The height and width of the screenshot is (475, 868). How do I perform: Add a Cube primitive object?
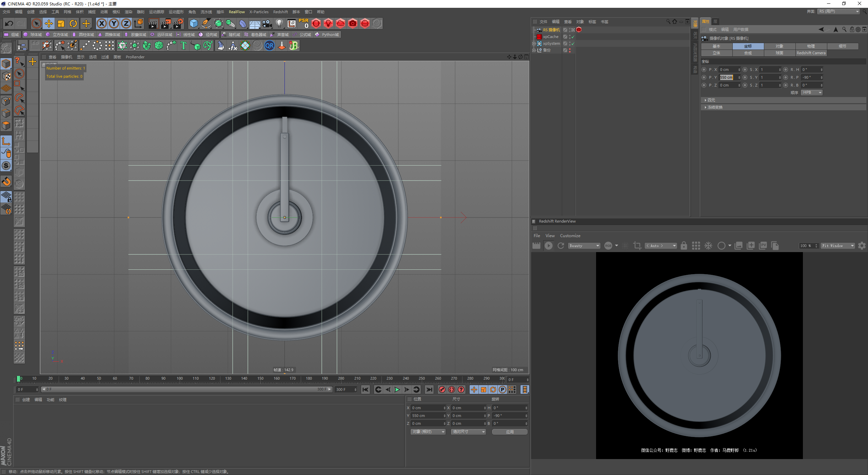pyautogui.click(x=194, y=23)
